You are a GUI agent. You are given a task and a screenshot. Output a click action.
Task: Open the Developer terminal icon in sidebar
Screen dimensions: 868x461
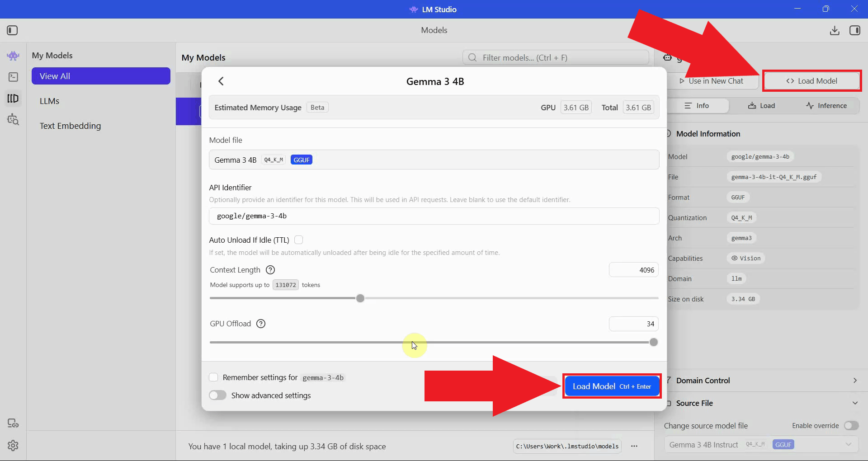coord(13,77)
